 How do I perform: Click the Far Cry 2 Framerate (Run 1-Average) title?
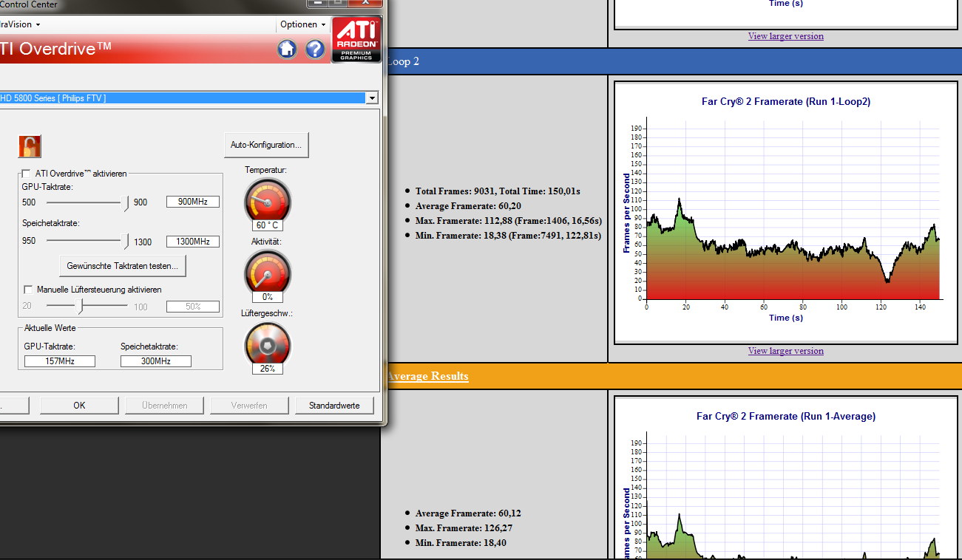786,416
